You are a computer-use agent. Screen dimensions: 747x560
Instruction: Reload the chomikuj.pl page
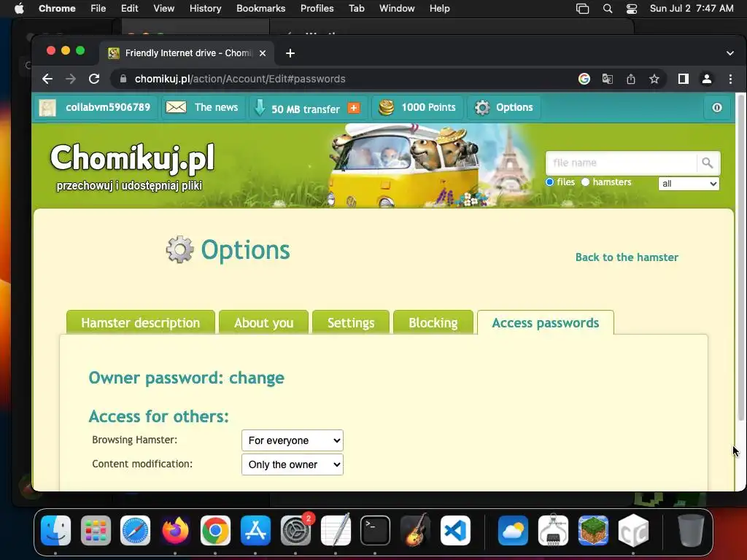pyautogui.click(x=94, y=79)
